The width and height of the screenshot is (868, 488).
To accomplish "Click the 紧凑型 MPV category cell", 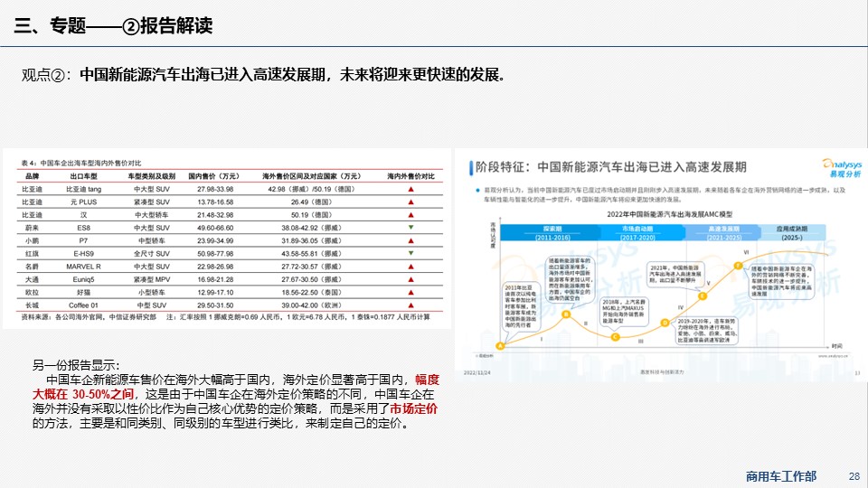I will pyautogui.click(x=152, y=279).
